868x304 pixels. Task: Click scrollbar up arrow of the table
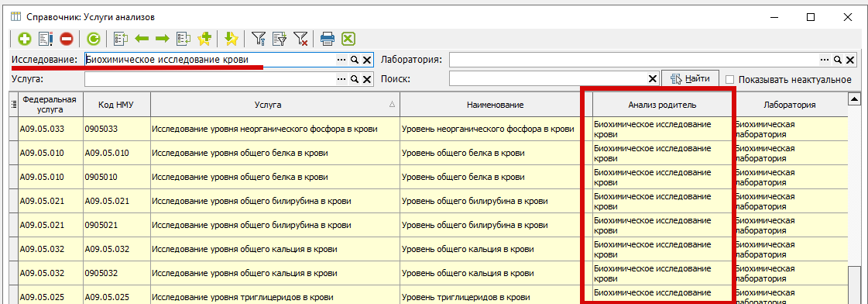tap(854, 99)
